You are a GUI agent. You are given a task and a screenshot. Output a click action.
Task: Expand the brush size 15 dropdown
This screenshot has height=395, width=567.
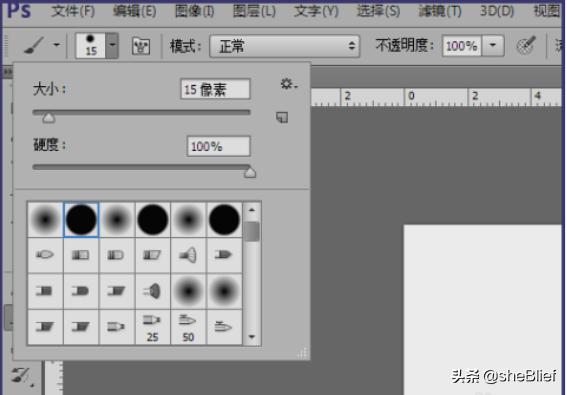(112, 46)
